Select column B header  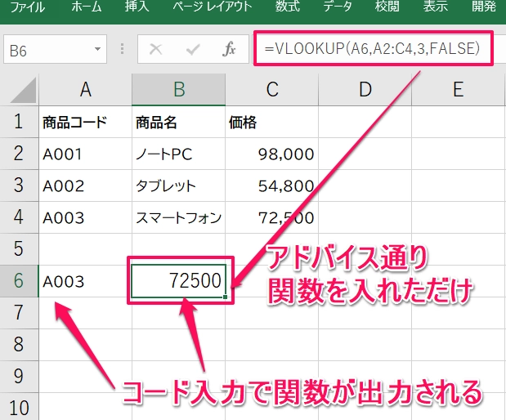tap(178, 89)
